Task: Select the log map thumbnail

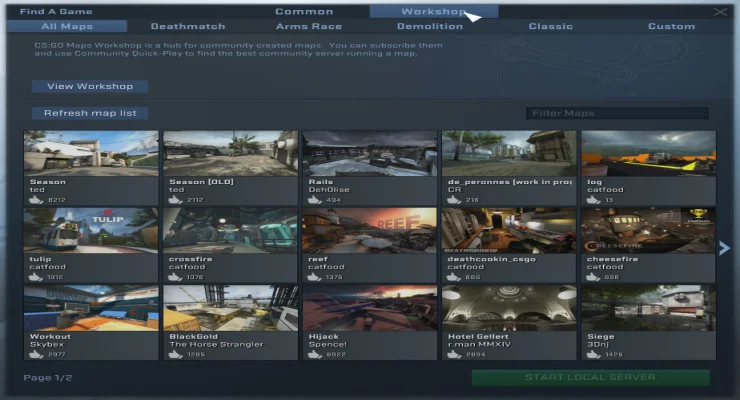Action: 648,153
